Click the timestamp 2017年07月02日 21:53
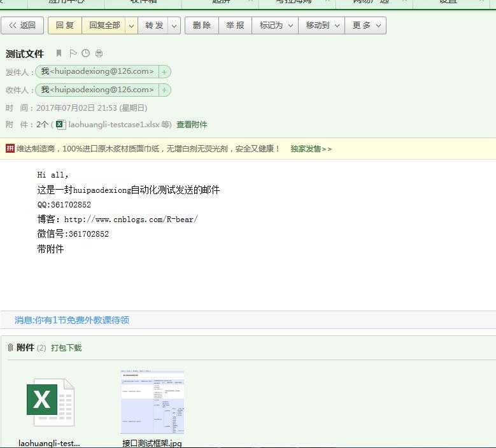Image resolution: width=496 pixels, height=448 pixels. coord(76,108)
